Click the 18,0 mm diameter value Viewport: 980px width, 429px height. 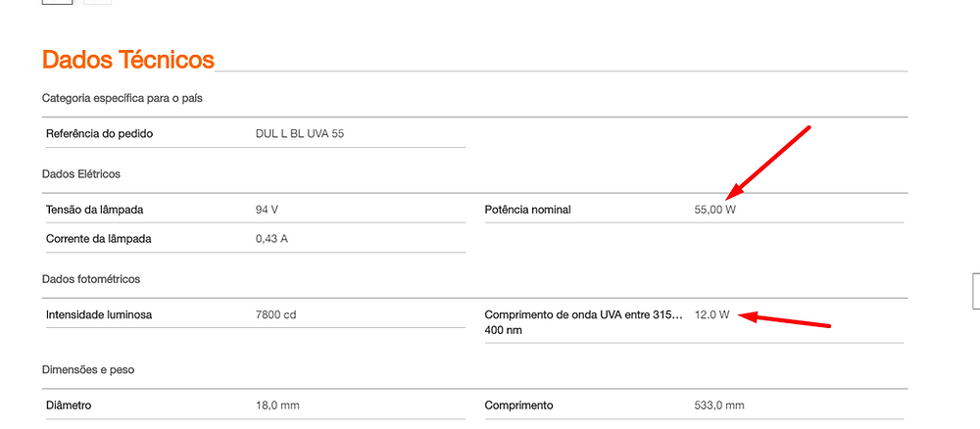click(277, 405)
